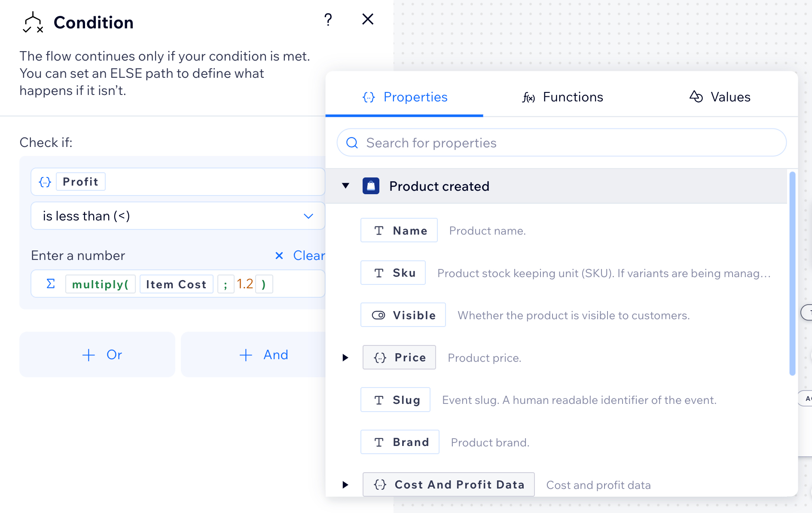Add an And condition
Image resolution: width=812 pixels, height=513 pixels.
click(253, 354)
